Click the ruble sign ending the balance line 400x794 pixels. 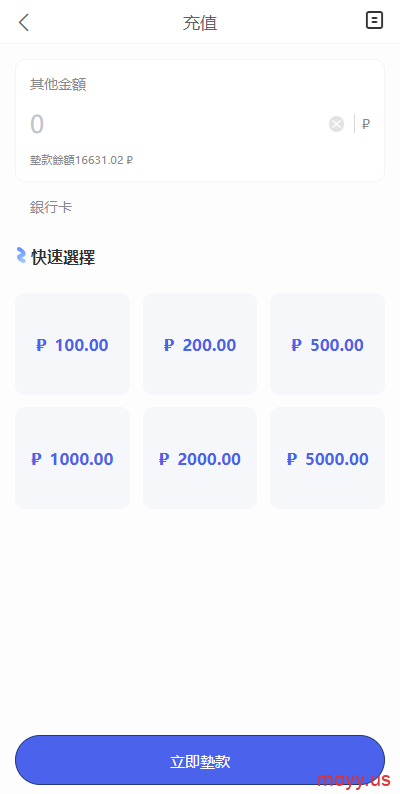coord(130,161)
